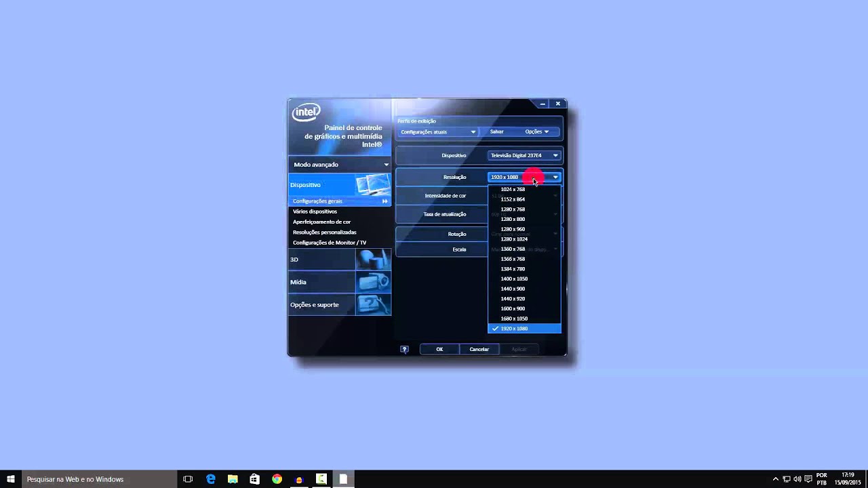Open the network tray icon
868x488 pixels.
point(787,479)
